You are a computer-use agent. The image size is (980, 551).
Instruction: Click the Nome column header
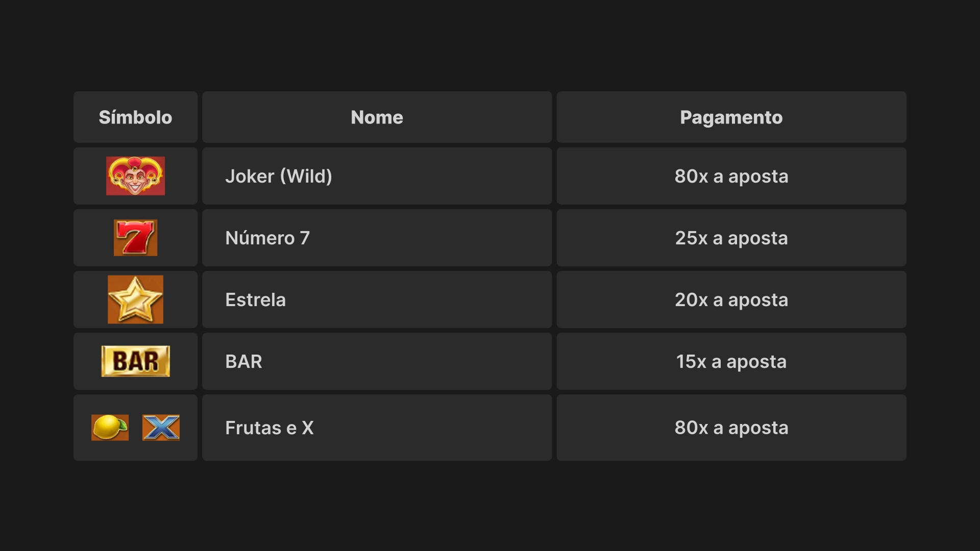[377, 117]
